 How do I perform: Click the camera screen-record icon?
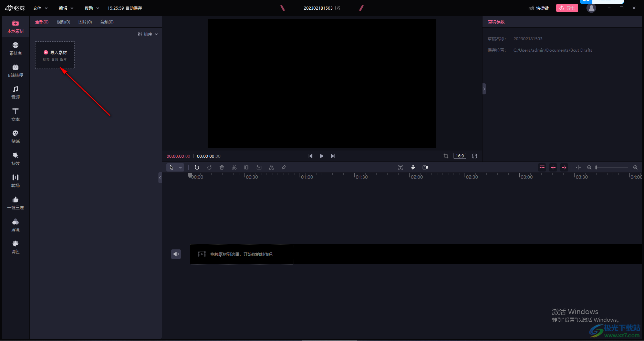pyautogui.click(x=425, y=167)
